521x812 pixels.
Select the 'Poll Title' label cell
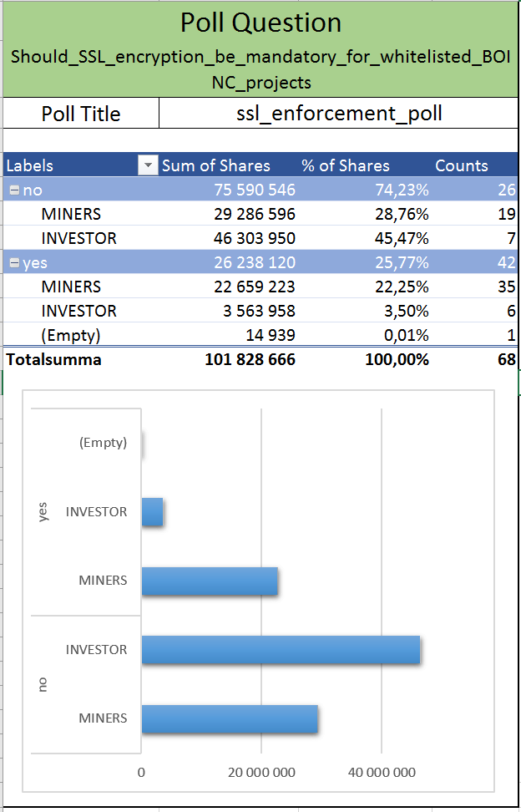click(x=81, y=114)
